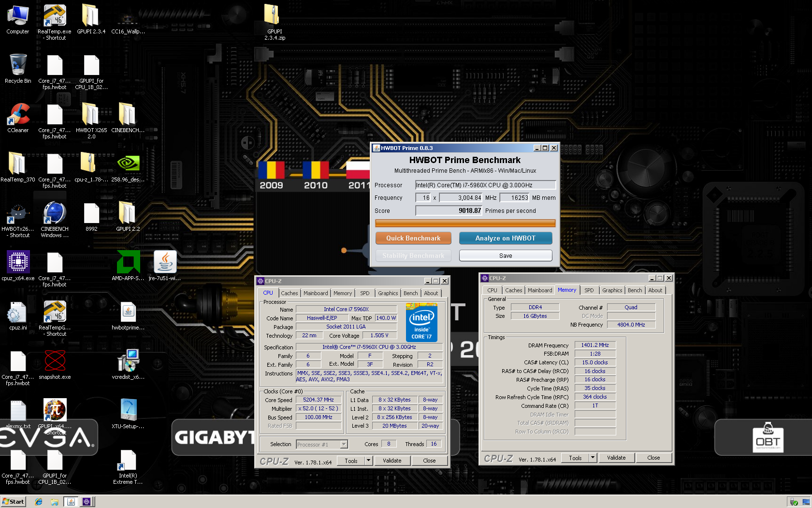The image size is (812, 508).
Task: Click the orange HWBOT Prime progress bar
Action: click(x=465, y=223)
